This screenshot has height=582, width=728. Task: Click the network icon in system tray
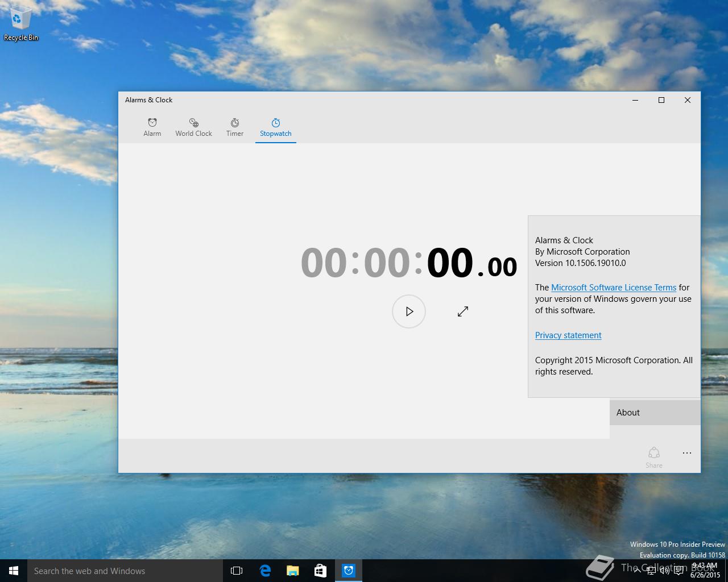[x=651, y=571]
